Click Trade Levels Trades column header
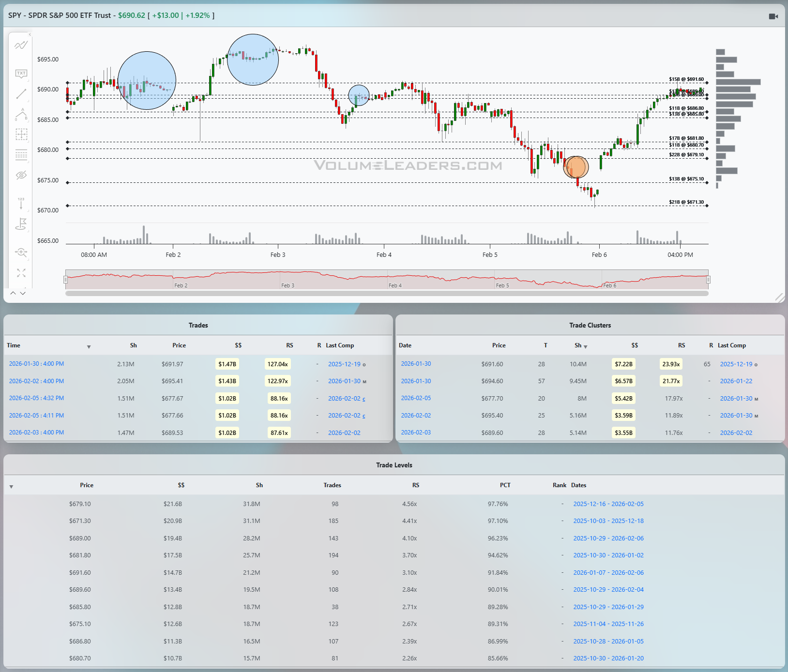 (x=332, y=485)
